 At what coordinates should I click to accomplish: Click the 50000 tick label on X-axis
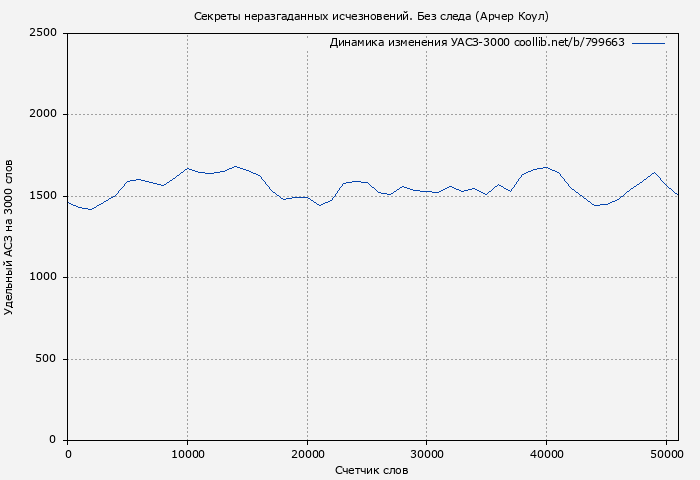pyautogui.click(x=665, y=453)
